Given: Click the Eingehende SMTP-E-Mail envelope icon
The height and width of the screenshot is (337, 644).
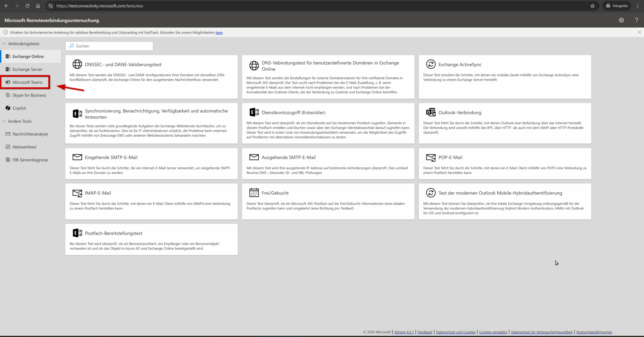Looking at the screenshot, I should [77, 157].
